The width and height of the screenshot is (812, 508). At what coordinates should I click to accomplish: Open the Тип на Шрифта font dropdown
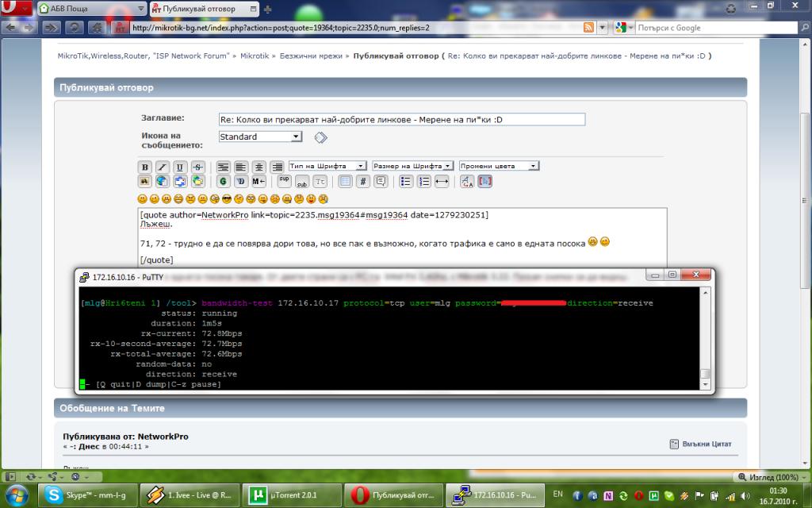(x=327, y=166)
